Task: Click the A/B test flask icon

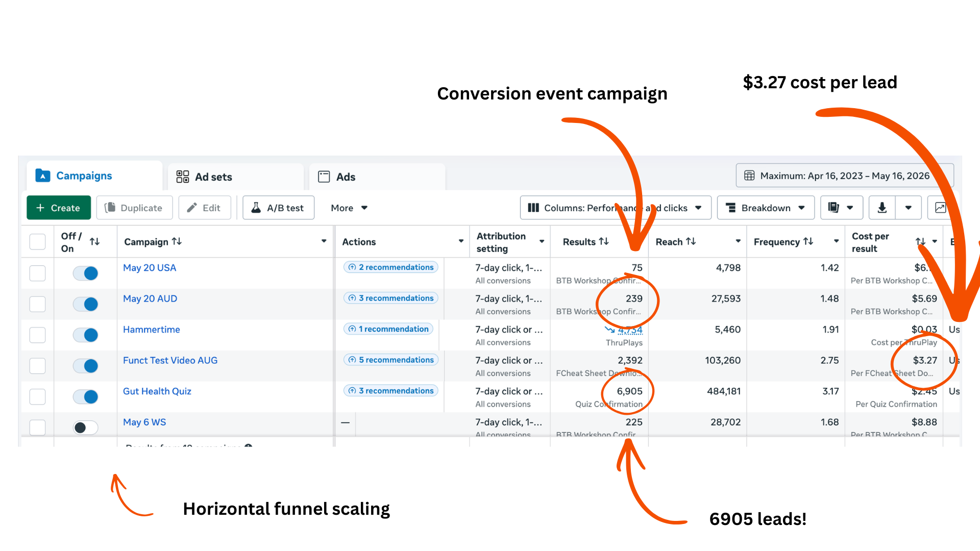Action: pyautogui.click(x=256, y=208)
